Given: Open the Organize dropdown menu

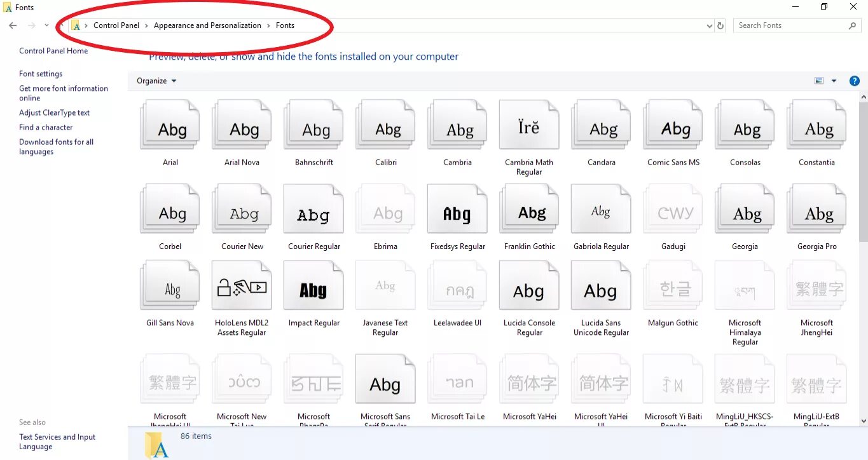Looking at the screenshot, I should [x=156, y=81].
